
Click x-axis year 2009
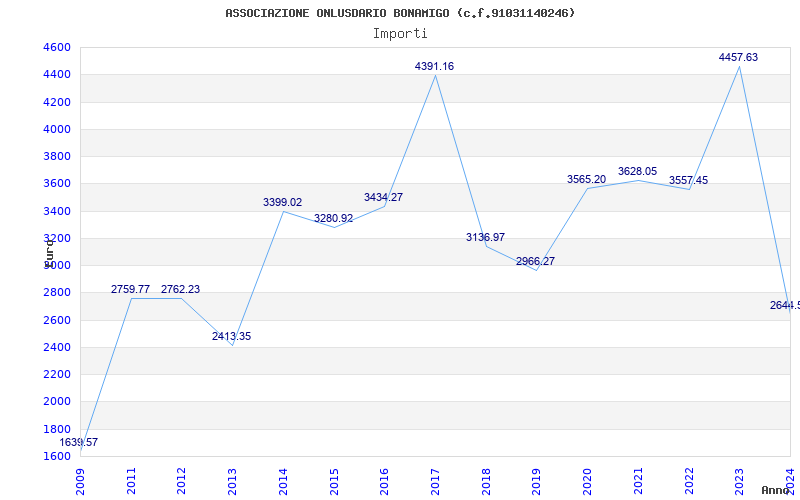[81, 482]
